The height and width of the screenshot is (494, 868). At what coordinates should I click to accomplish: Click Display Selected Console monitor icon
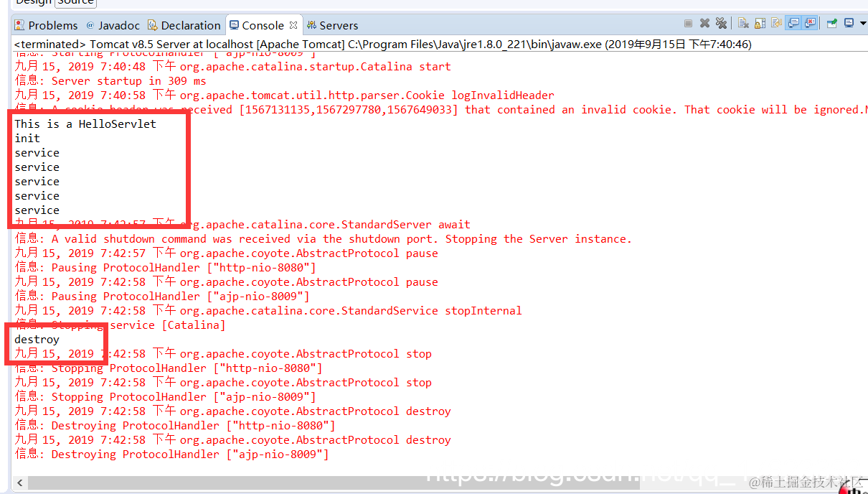[849, 23]
